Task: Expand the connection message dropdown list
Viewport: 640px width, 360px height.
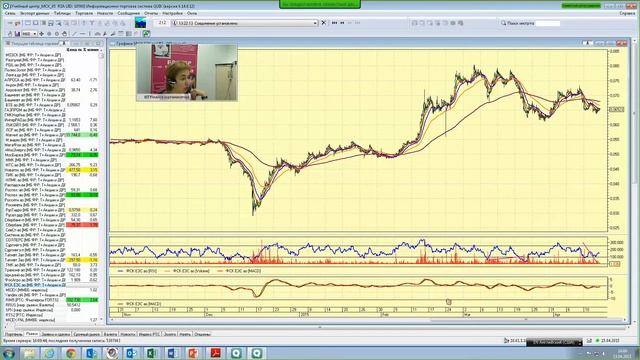Action: point(315,23)
